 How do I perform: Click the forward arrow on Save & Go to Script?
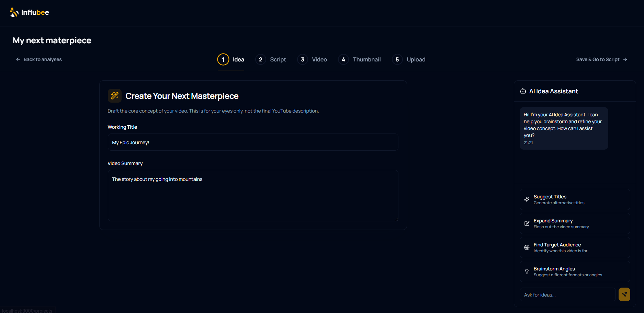click(x=625, y=59)
